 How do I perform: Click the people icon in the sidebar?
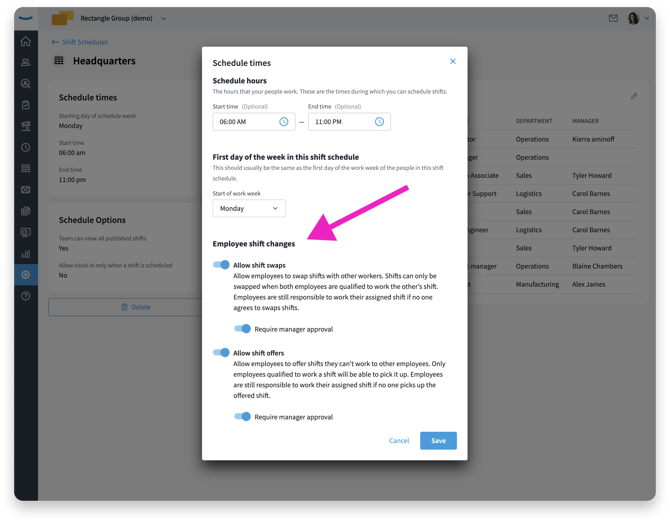coord(26,63)
